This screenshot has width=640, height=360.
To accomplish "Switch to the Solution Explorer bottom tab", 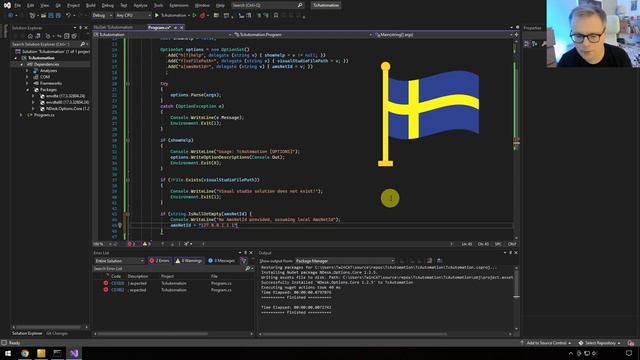I will (x=27, y=333).
